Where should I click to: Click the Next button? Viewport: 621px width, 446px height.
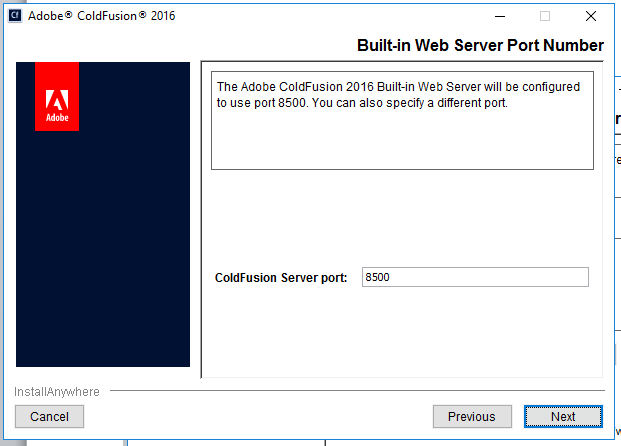tap(563, 416)
